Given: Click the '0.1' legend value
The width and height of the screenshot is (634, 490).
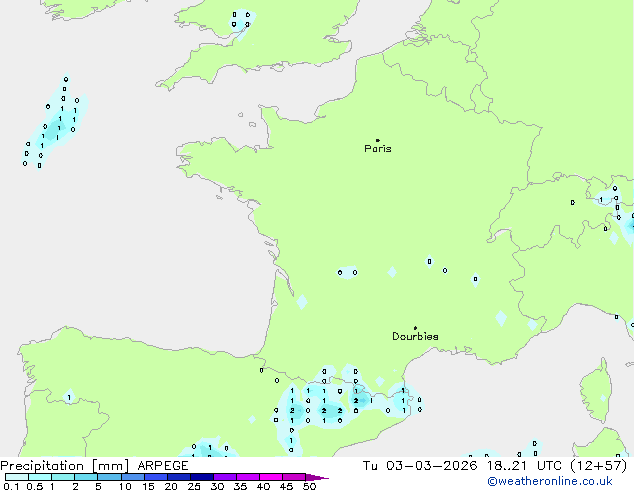Looking at the screenshot, I should 11,486.
